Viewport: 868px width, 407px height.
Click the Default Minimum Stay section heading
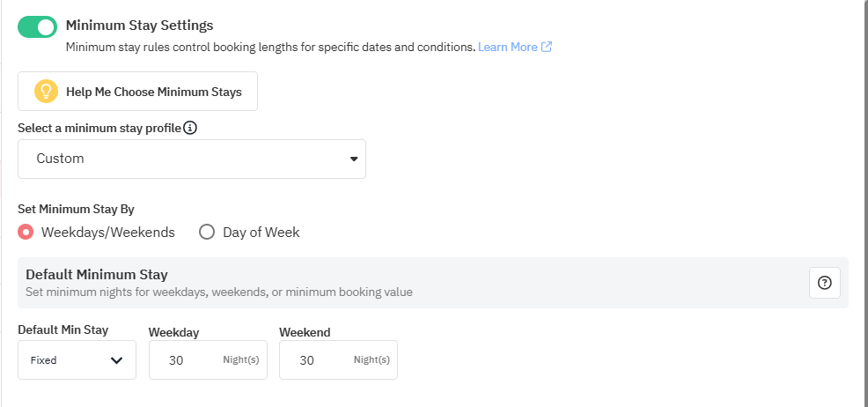pos(97,275)
